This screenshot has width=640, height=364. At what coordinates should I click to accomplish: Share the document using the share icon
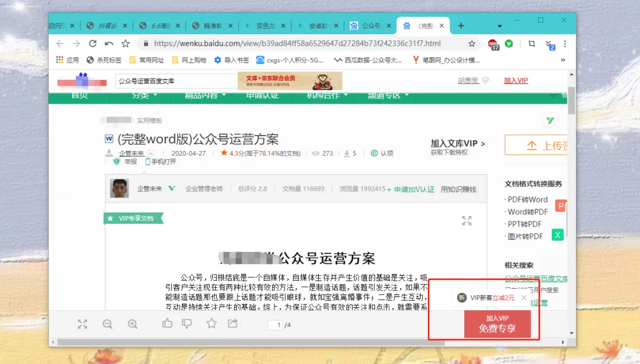233,323
